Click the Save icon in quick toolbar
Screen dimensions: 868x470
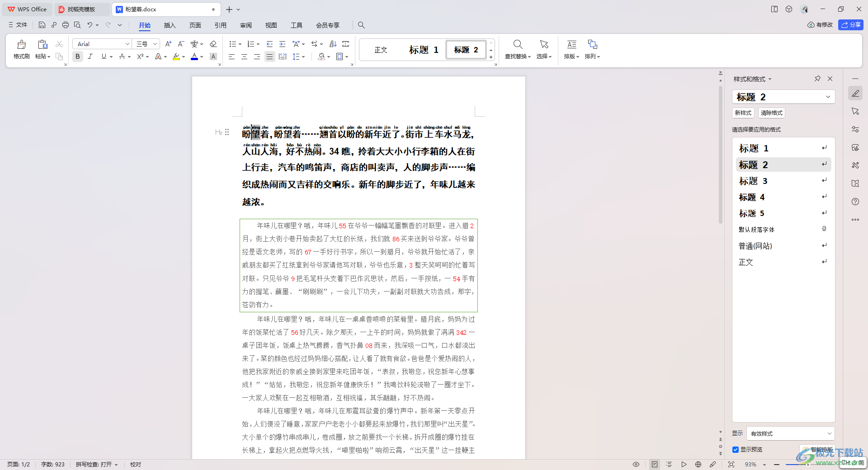[42, 25]
